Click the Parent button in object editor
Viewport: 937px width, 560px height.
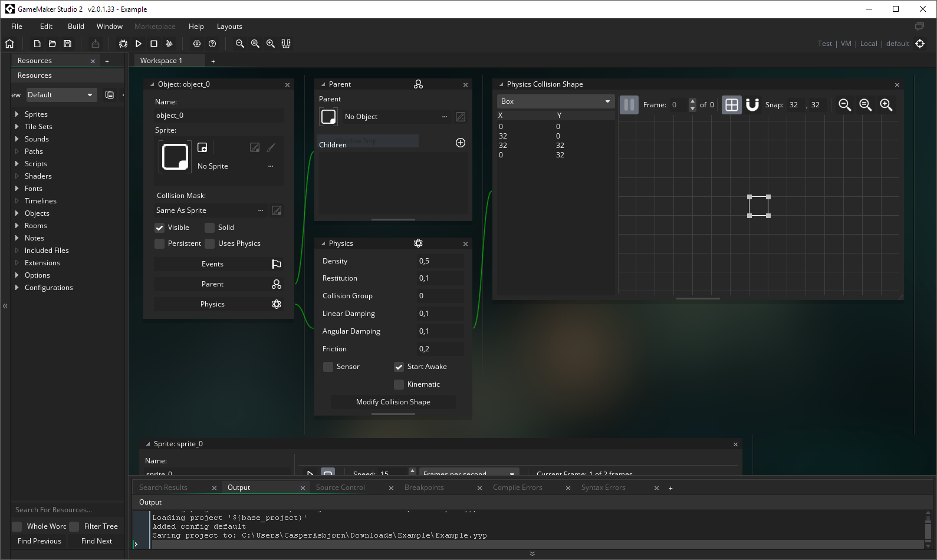[219, 284]
